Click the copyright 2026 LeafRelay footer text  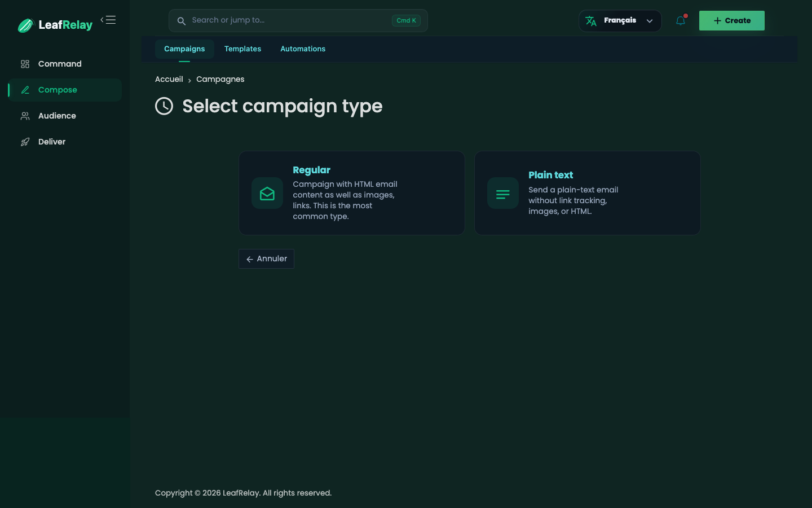(x=243, y=493)
